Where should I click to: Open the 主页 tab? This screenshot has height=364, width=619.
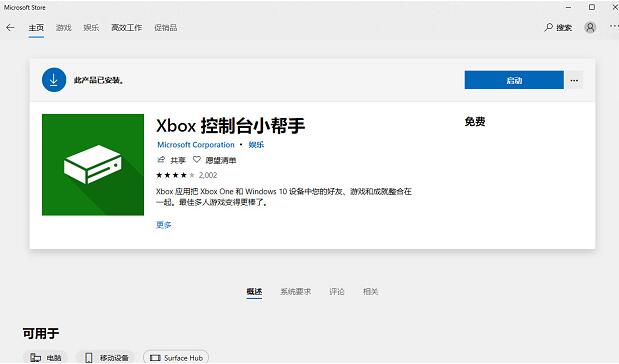(x=36, y=28)
